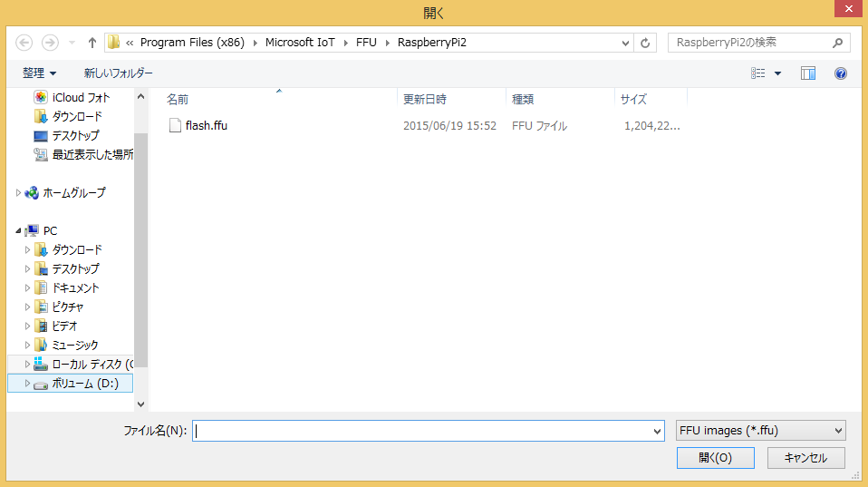Go forward with the forward arrow button
The width and height of the screenshot is (868, 487).
pos(50,43)
